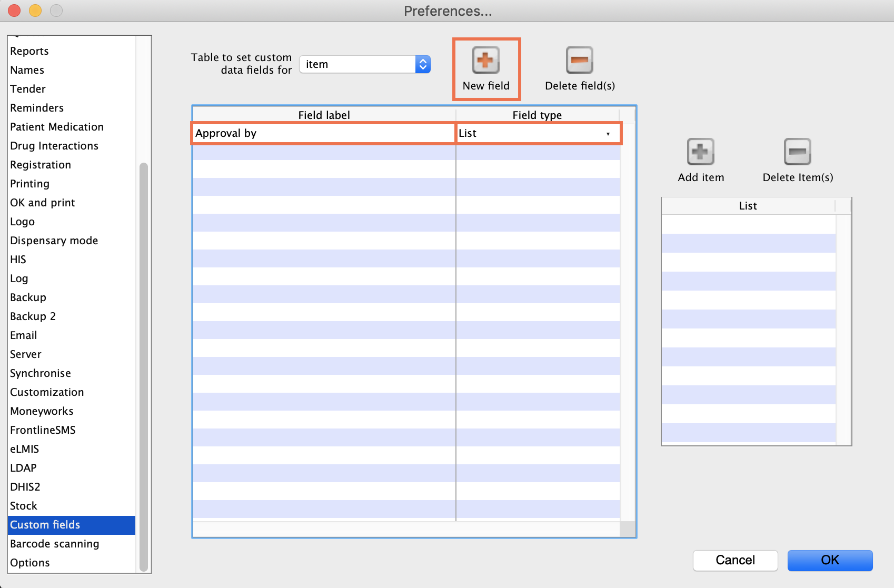894x588 pixels.
Task: Open the table selection dropdown showing item
Action: pyautogui.click(x=365, y=64)
